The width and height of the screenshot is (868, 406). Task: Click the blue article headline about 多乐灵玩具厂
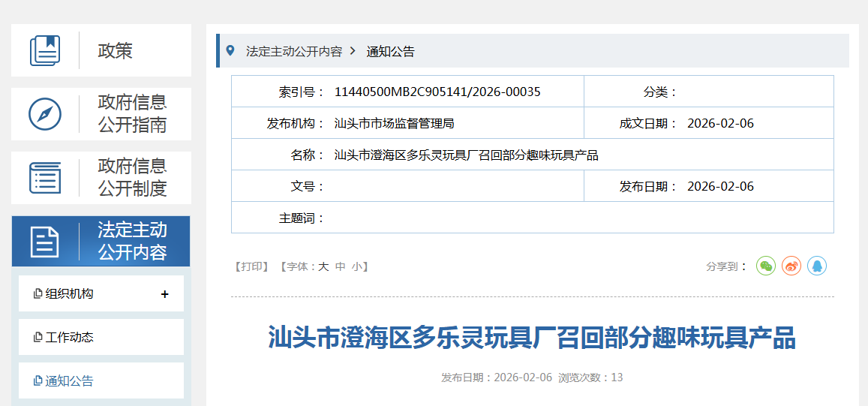[x=532, y=338]
